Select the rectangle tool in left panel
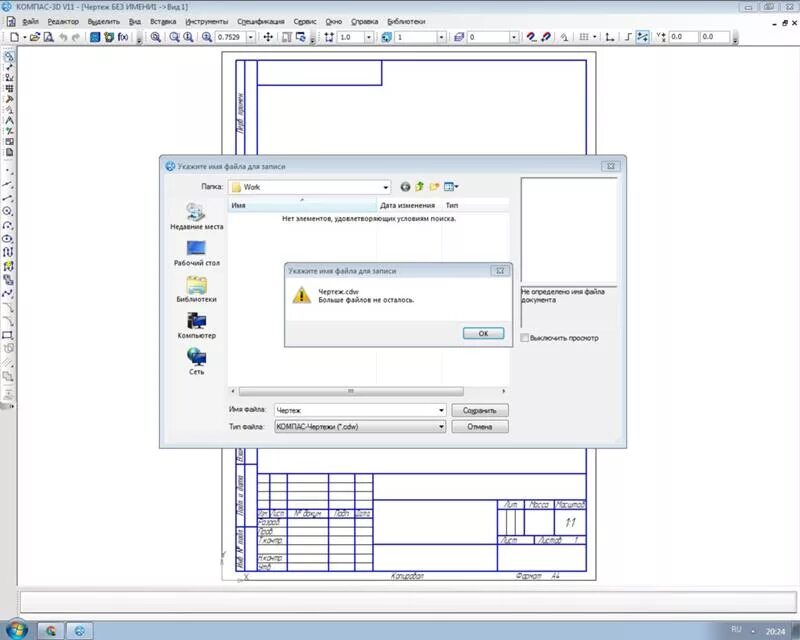The width and height of the screenshot is (800, 640). pyautogui.click(x=8, y=335)
